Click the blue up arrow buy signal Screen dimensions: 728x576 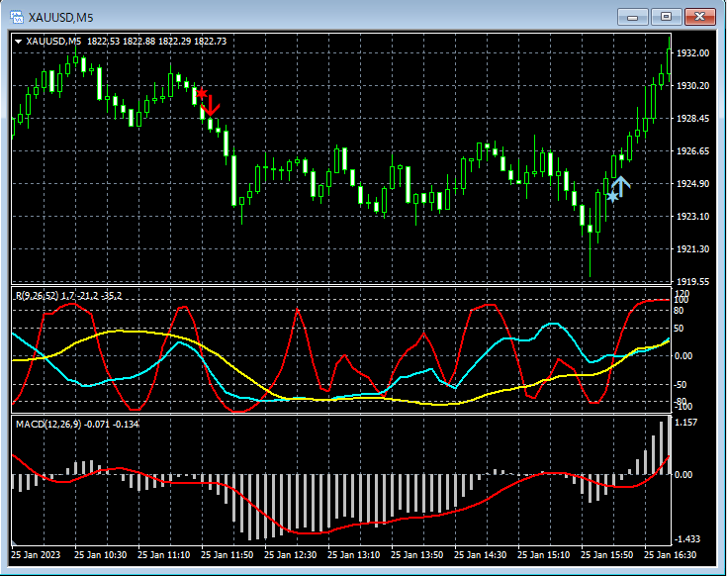(x=621, y=184)
